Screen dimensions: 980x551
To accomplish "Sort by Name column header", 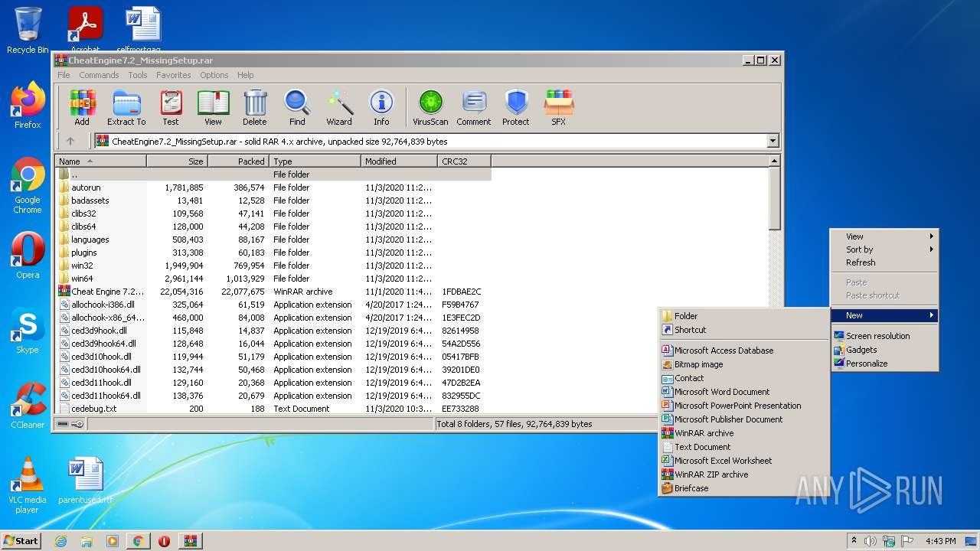I will pyautogui.click(x=100, y=161).
